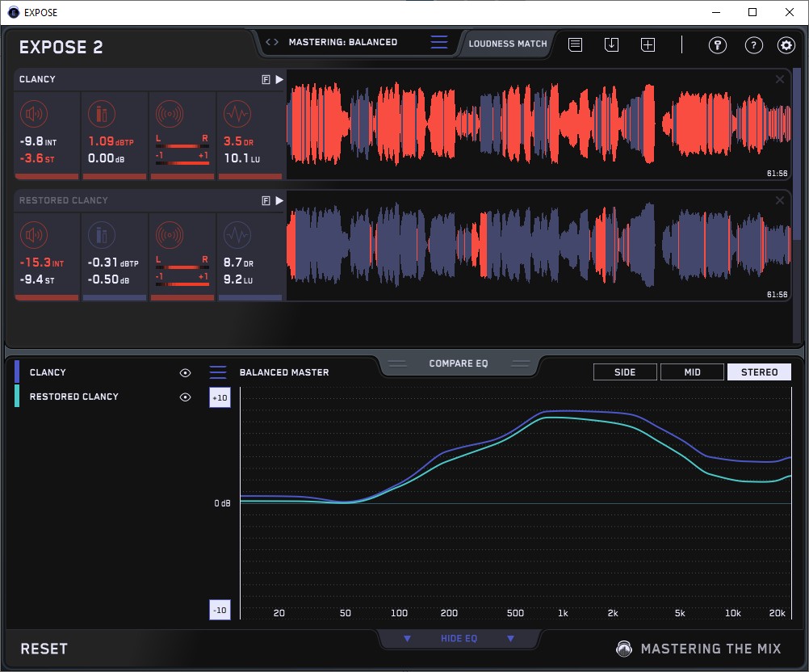Click the loudness speaker icon for RESTORED CLANCY
This screenshot has width=809, height=672.
point(35,235)
